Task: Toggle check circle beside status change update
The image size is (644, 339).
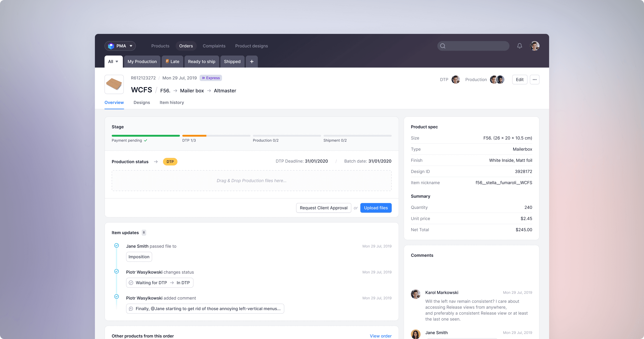Action: (117, 271)
